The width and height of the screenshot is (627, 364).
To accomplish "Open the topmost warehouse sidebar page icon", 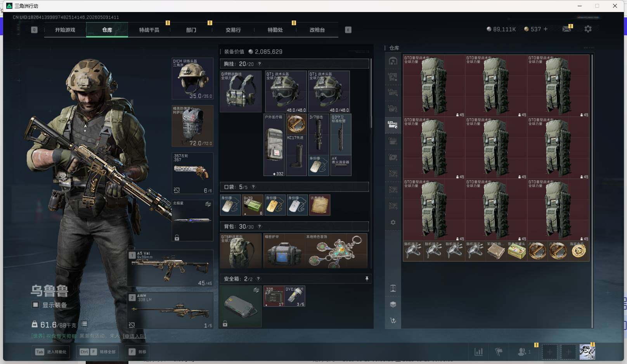I will tap(393, 61).
